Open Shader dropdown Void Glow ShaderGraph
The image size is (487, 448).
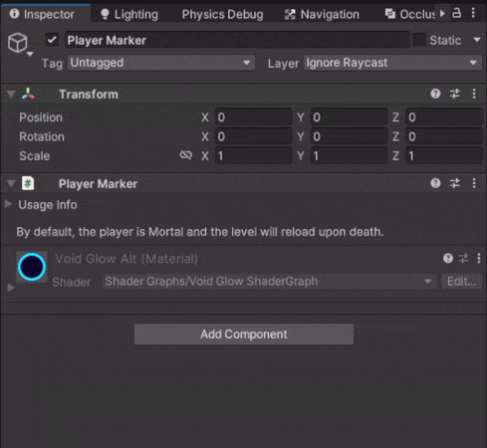[269, 282]
